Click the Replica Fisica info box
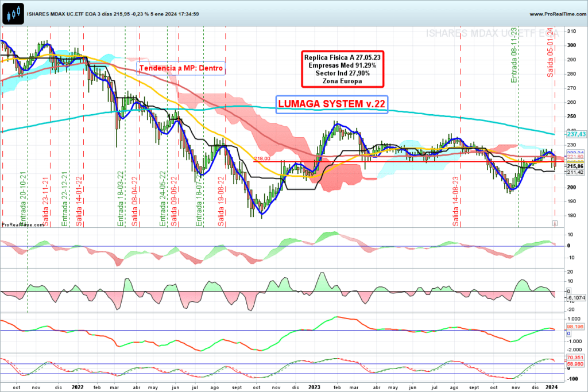This screenshot has height=392, width=588. [342, 69]
